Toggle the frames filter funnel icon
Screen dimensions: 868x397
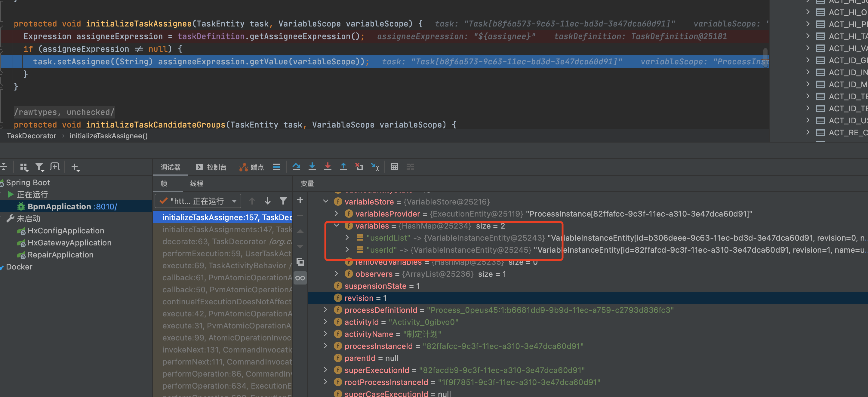click(x=283, y=201)
